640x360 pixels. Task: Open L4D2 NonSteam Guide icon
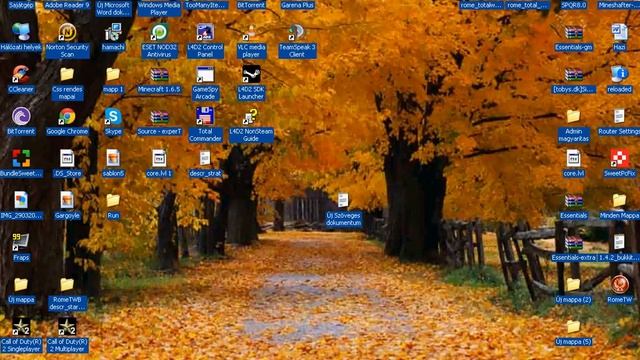pos(251,117)
